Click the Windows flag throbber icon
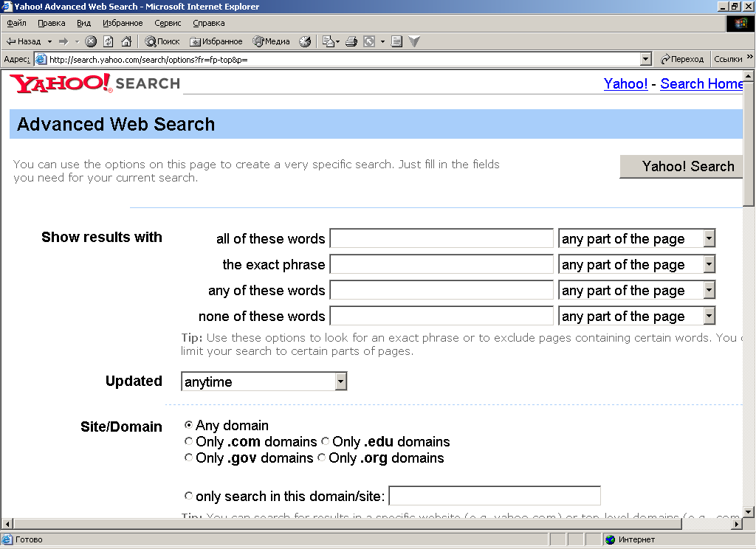Image resolution: width=756 pixels, height=549 pixels. [x=740, y=24]
